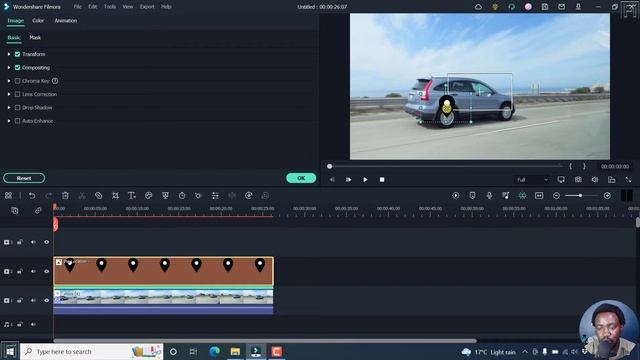The height and width of the screenshot is (360, 640).
Task: Expand the Drop Shadow section arrow
Action: coord(9,108)
